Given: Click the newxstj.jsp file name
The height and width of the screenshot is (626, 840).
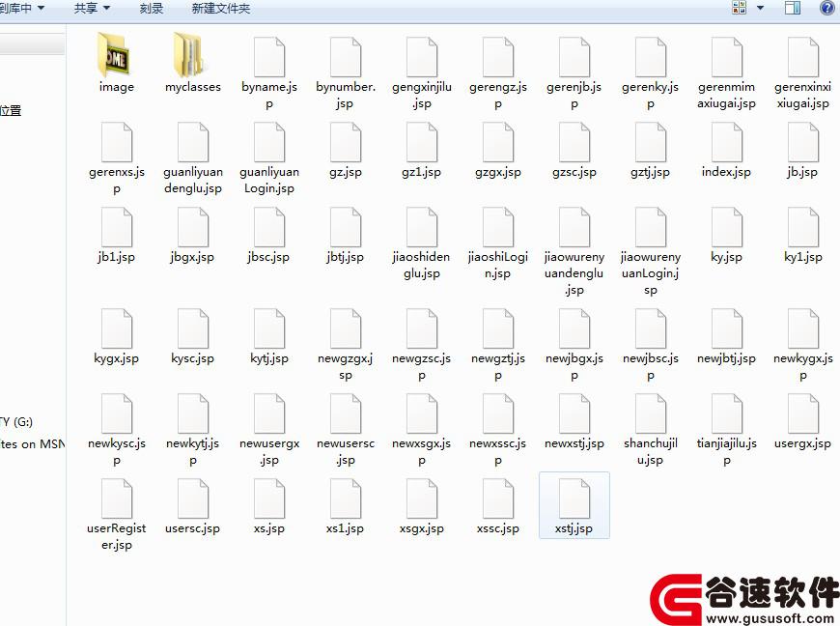Looking at the screenshot, I should 574,443.
